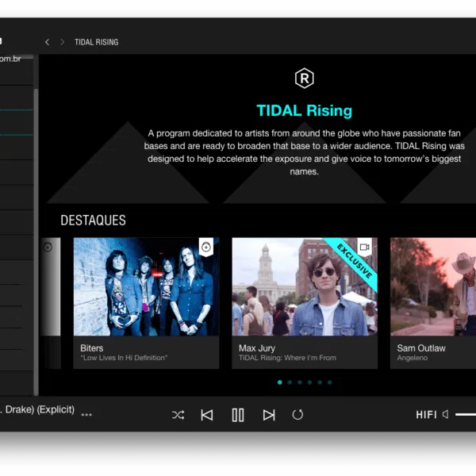The height and width of the screenshot is (476, 476).
Task: Open the Biters featured card image
Action: [146, 286]
